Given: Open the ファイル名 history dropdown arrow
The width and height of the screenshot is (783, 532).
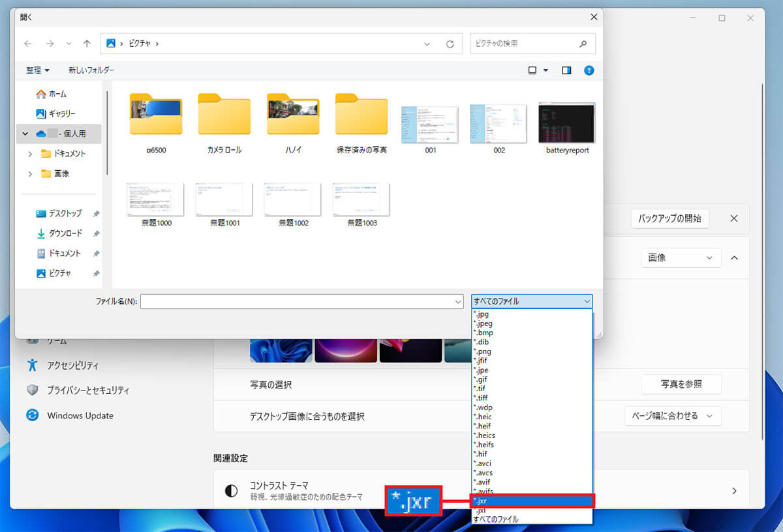Looking at the screenshot, I should tap(458, 301).
